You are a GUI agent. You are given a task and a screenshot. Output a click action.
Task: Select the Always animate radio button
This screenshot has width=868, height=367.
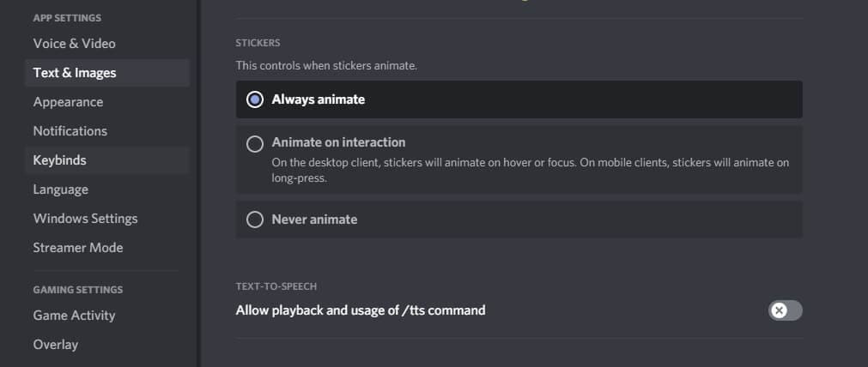pos(255,99)
